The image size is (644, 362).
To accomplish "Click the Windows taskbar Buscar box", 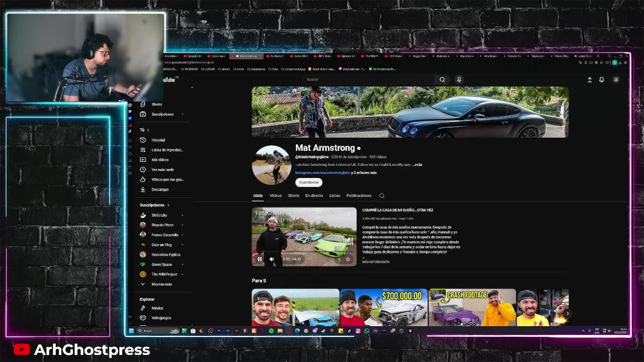I will [158, 331].
